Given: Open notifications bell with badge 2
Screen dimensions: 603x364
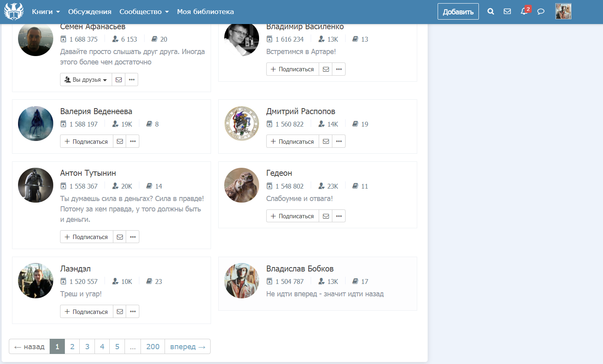Looking at the screenshot, I should [x=524, y=12].
